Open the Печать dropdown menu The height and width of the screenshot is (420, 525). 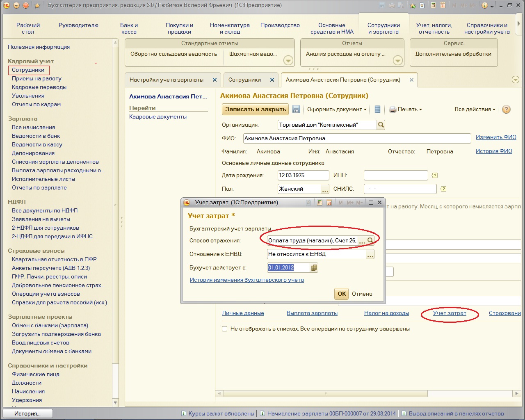coord(405,109)
